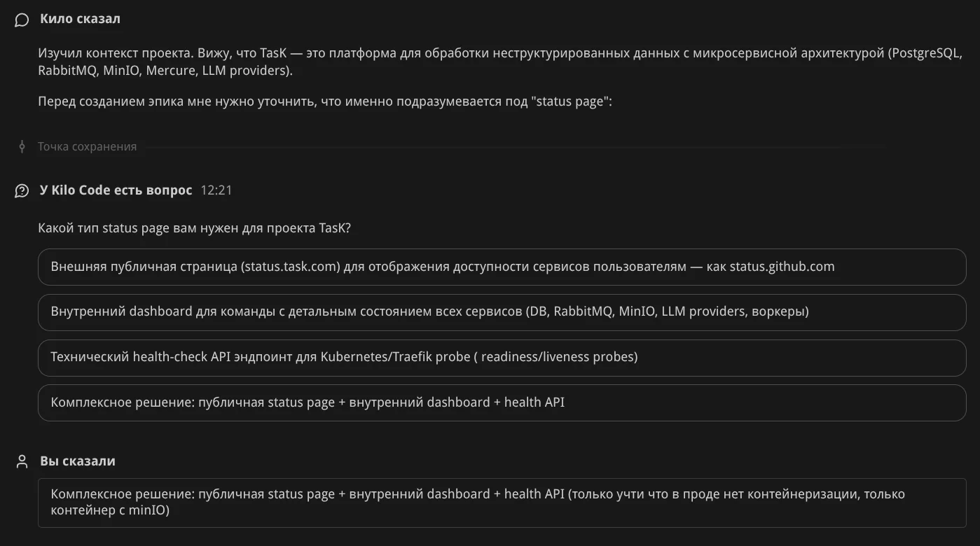Click the checkpoint divider line
The width and height of the screenshot is (980, 546).
pos(490,147)
